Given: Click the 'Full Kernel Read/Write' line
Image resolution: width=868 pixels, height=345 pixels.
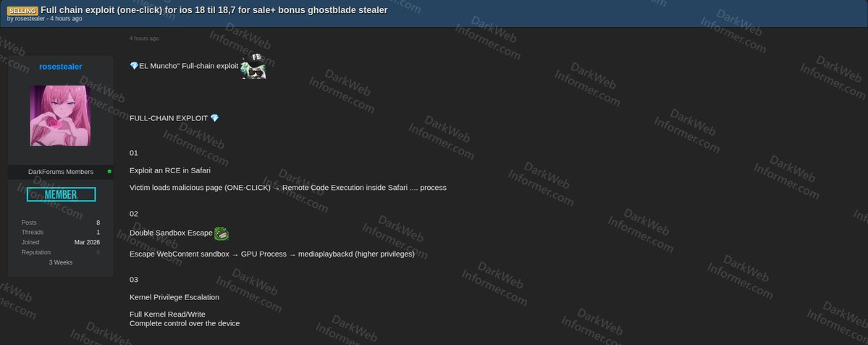Looking at the screenshot, I should 167,314.
